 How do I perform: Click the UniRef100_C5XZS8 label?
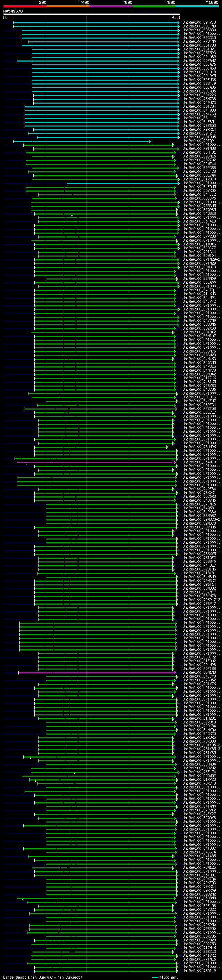point(199,114)
